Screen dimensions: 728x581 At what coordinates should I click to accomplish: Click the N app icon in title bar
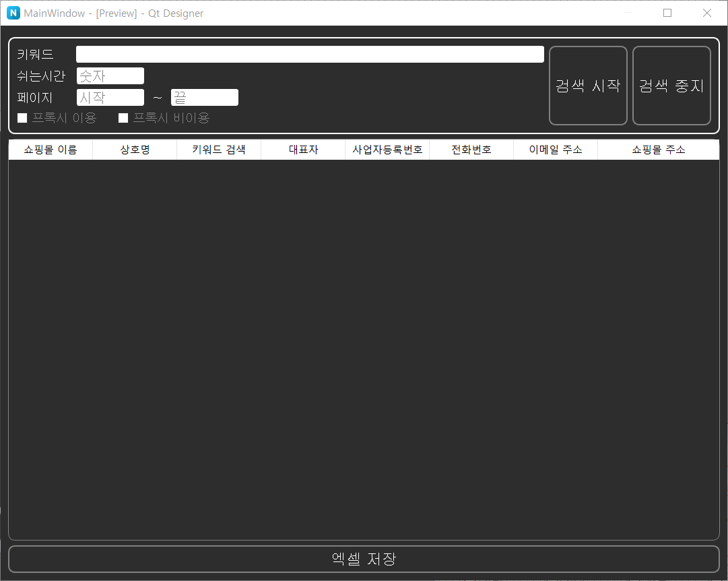[13, 13]
